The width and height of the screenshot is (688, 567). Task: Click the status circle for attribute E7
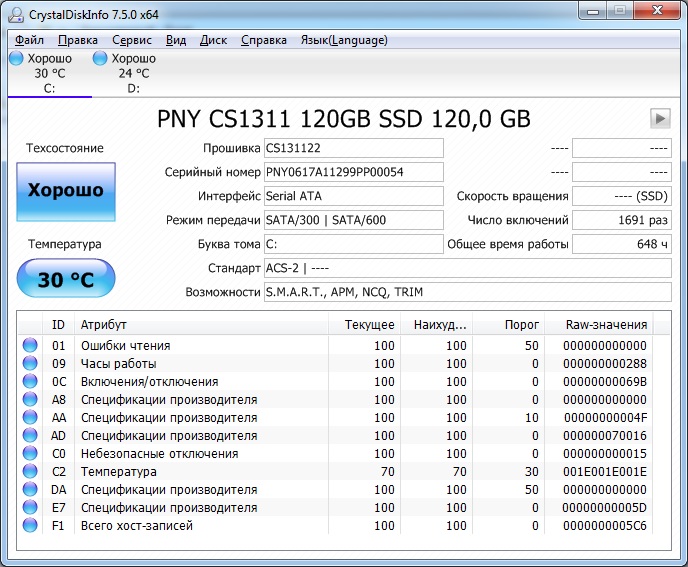point(30,507)
